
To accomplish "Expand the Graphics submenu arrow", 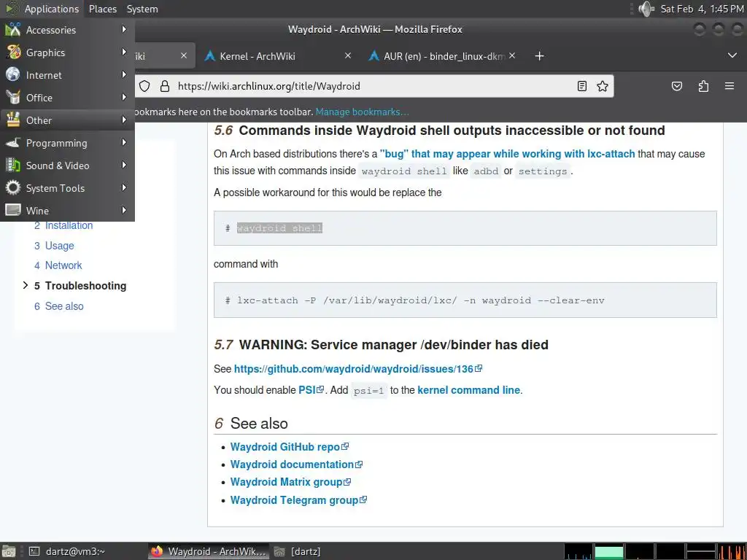I will click(124, 52).
